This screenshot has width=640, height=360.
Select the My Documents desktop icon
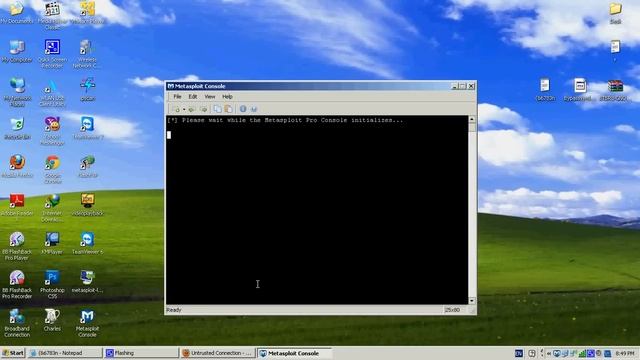pyautogui.click(x=17, y=13)
